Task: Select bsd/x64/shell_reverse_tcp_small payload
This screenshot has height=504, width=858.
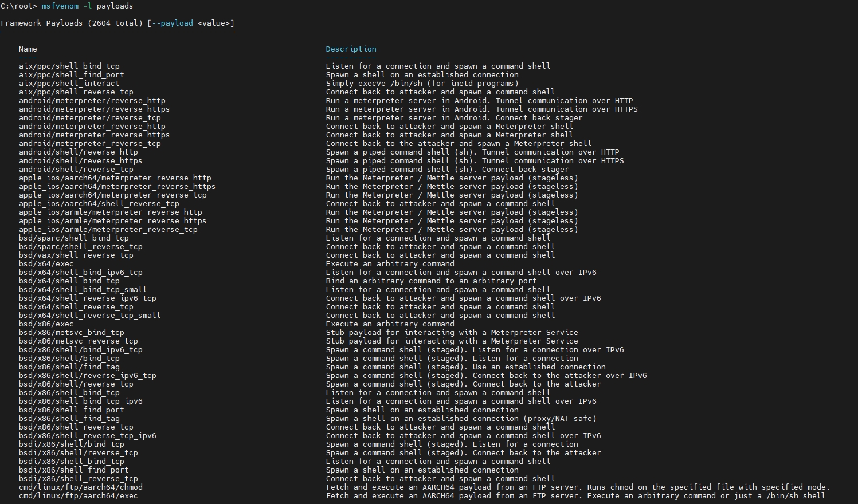Action: tap(90, 316)
